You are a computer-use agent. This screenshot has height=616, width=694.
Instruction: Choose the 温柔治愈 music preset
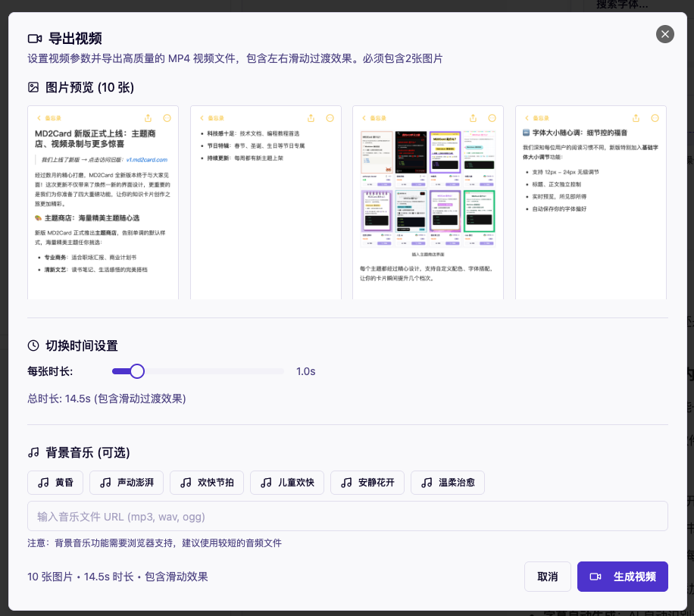click(x=448, y=483)
